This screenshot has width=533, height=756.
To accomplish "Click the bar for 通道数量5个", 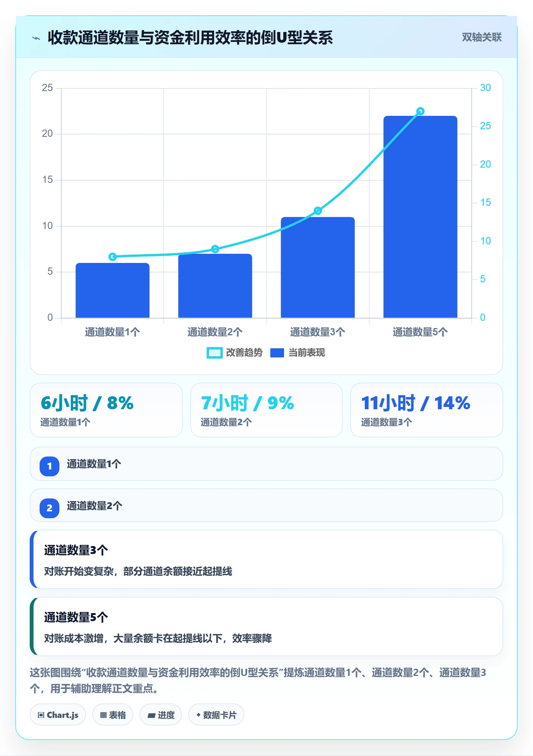I will point(420,217).
